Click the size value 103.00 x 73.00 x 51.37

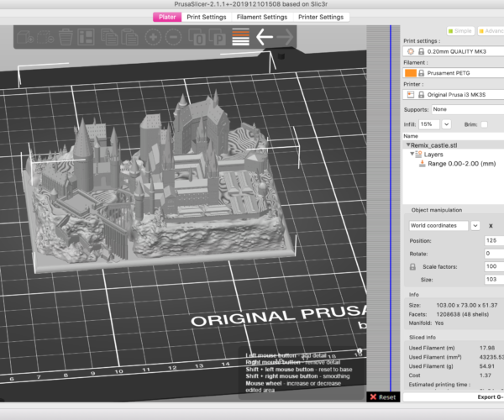(467, 305)
